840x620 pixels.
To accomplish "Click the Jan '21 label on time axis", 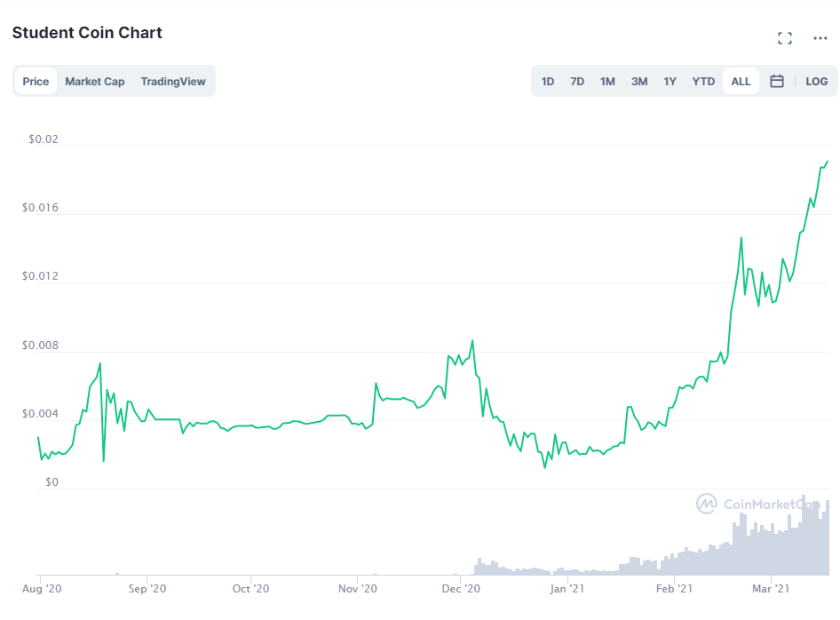I will point(567,588).
